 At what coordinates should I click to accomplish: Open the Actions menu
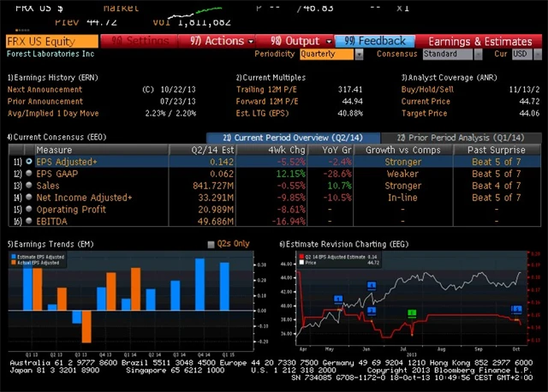[220, 40]
